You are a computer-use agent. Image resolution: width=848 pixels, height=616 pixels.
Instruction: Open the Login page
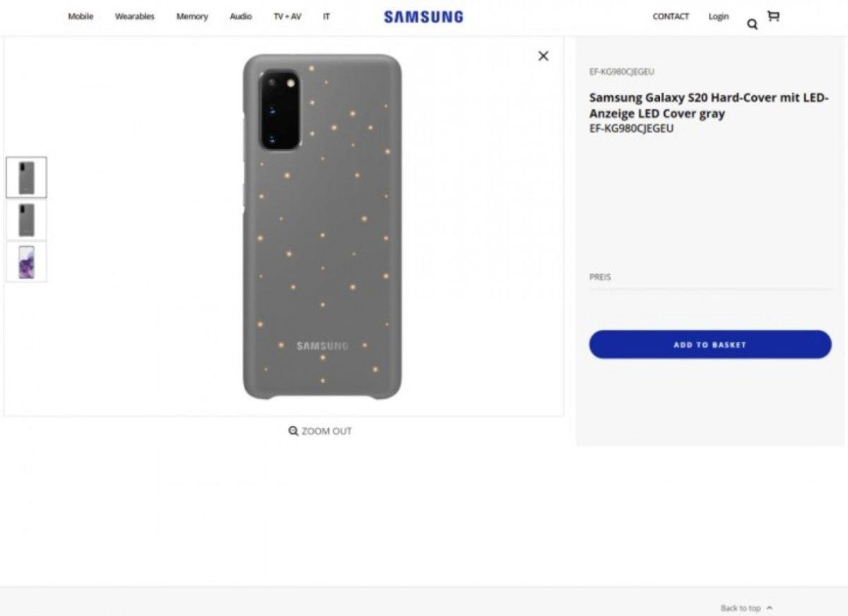pos(718,16)
